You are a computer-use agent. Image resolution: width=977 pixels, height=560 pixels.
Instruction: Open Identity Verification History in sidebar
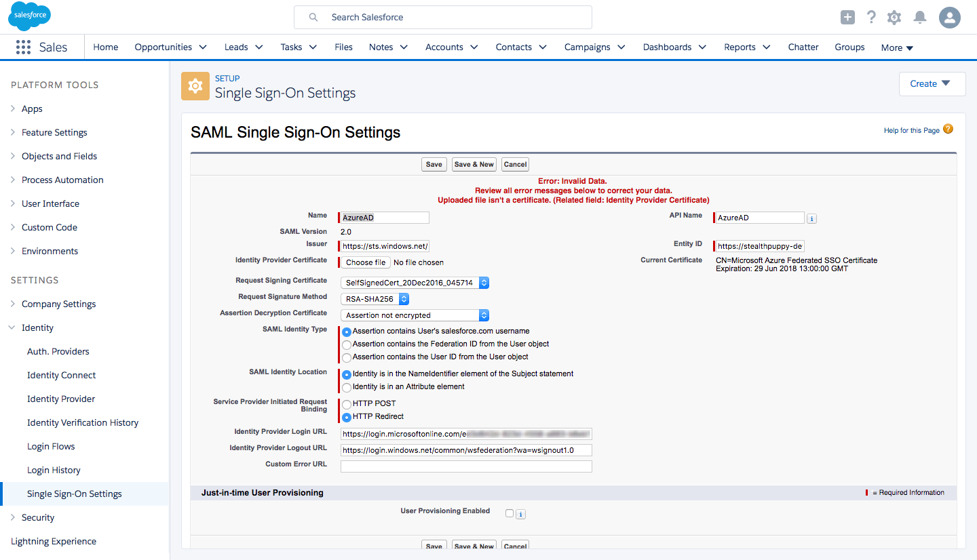[83, 422]
